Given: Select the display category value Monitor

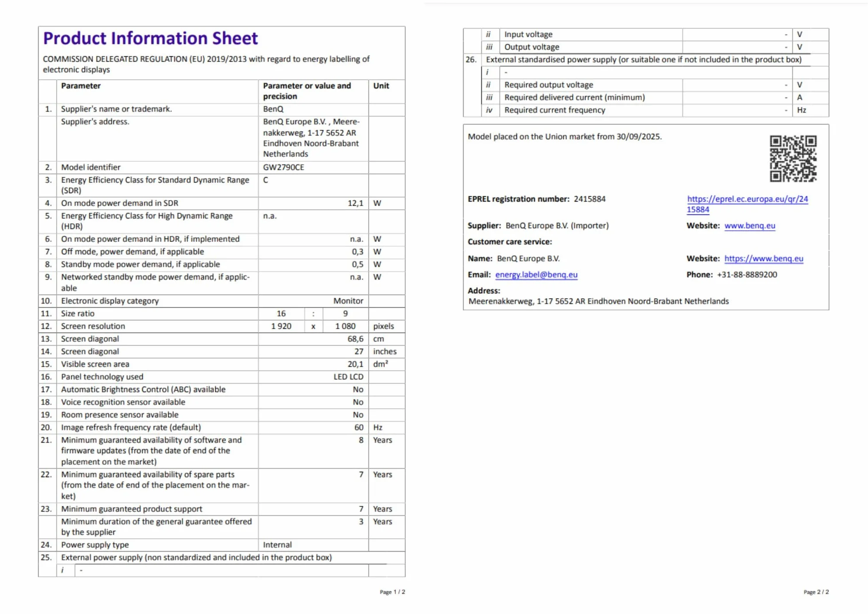Looking at the screenshot, I should pyautogui.click(x=348, y=301).
